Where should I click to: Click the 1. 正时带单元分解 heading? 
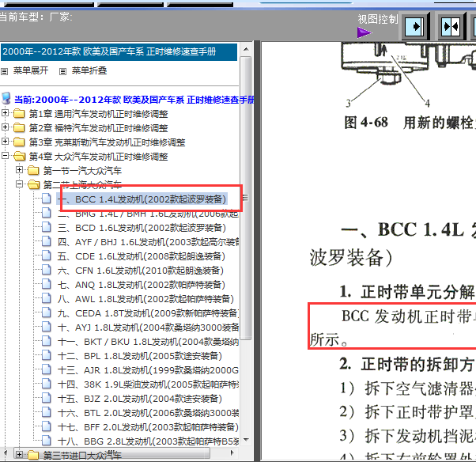(408, 292)
